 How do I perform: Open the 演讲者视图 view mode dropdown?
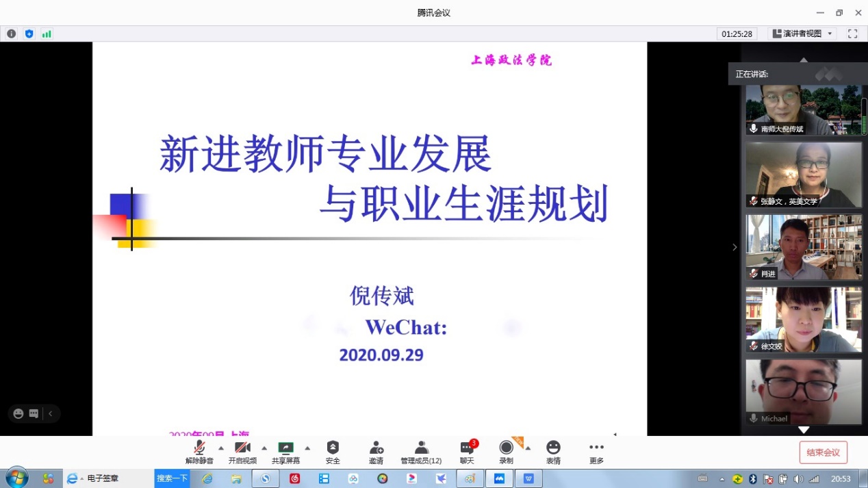coord(803,34)
